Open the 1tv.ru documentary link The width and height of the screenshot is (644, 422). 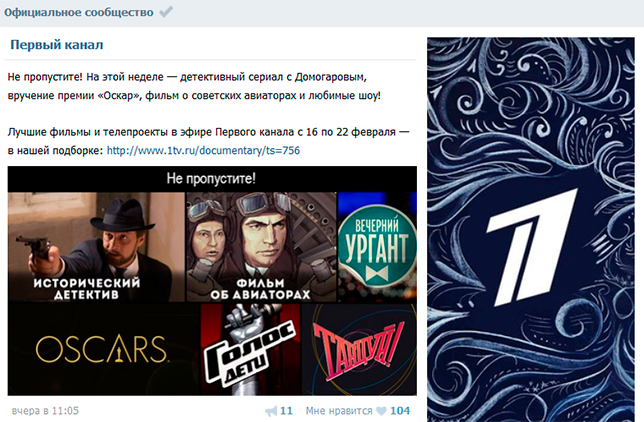[203, 150]
